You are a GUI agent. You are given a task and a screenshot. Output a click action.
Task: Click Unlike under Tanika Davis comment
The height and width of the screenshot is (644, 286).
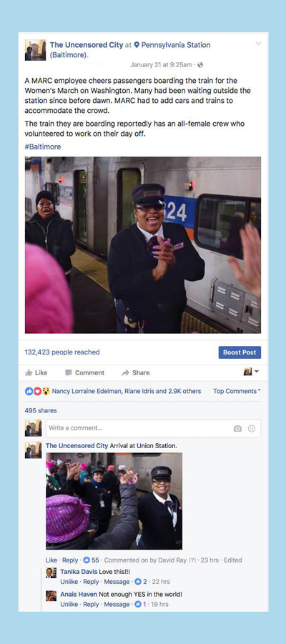coord(69,582)
